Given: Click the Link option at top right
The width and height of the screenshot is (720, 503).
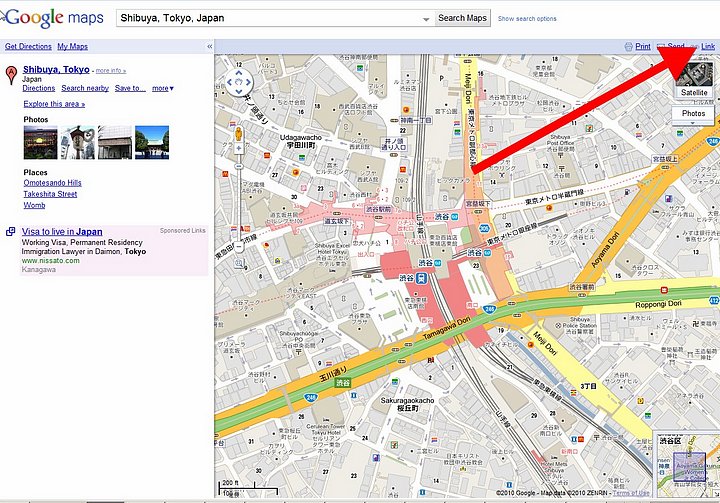Looking at the screenshot, I should [x=708, y=46].
